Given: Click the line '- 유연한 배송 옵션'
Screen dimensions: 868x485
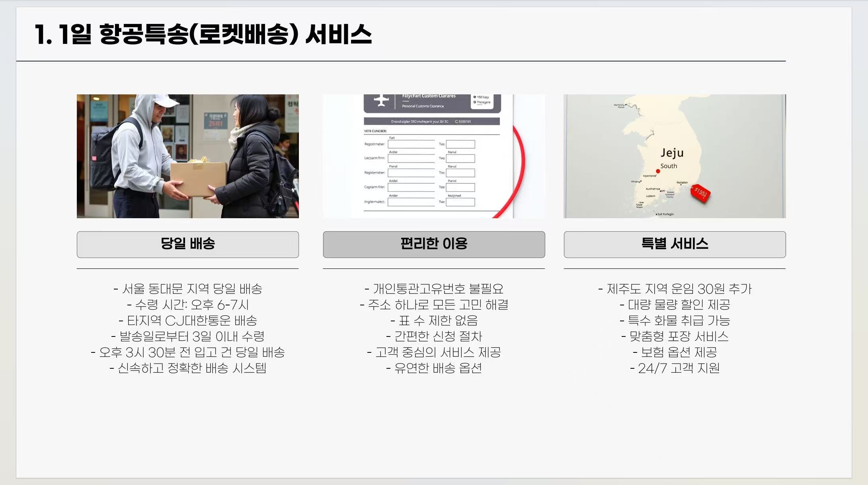Looking at the screenshot, I should coord(434,368).
